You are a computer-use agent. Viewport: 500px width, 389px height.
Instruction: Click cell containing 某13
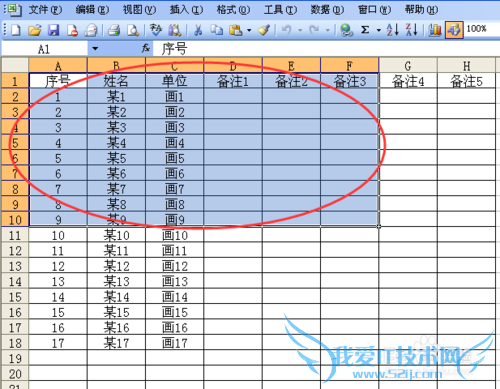116,282
